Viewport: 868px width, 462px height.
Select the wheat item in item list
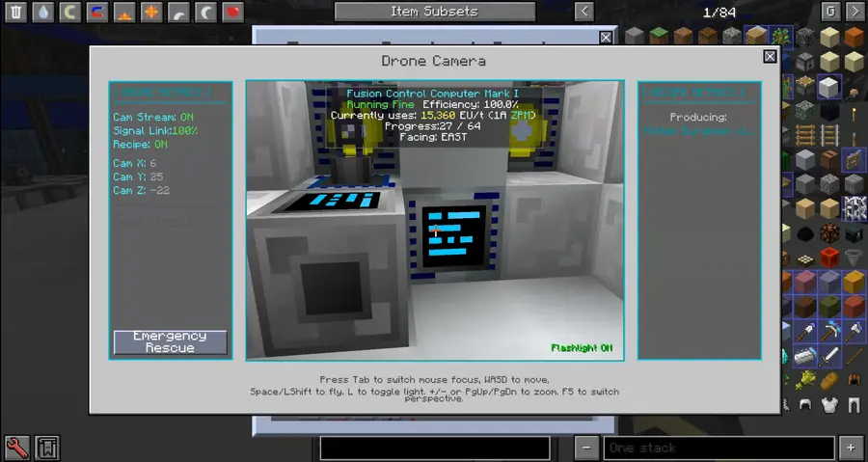pos(805,380)
